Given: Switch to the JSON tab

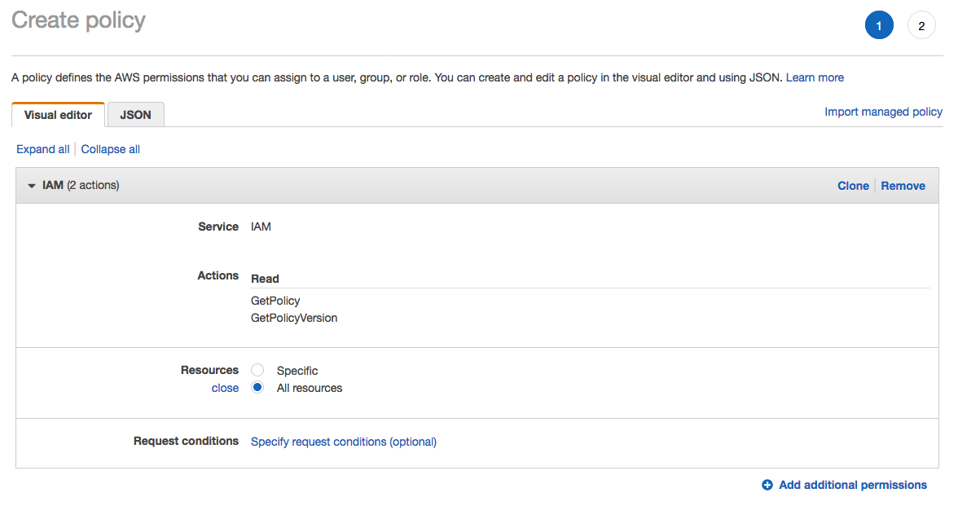Looking at the screenshot, I should pyautogui.click(x=136, y=115).
